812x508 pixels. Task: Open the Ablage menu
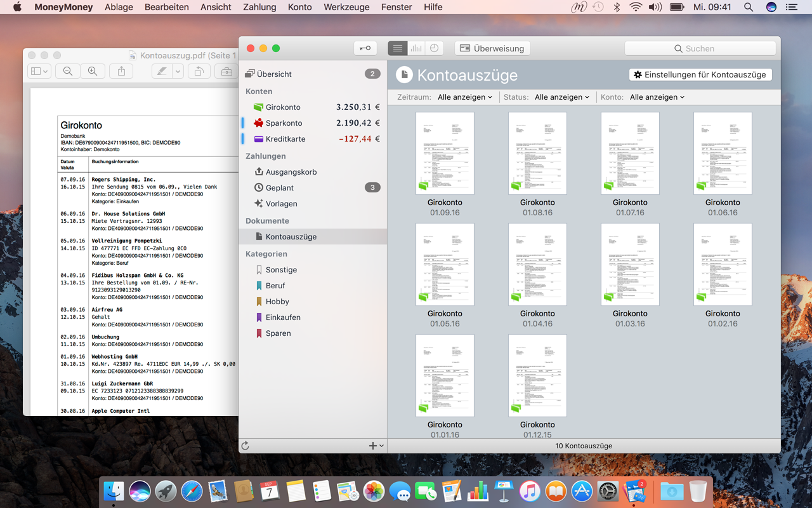point(119,7)
